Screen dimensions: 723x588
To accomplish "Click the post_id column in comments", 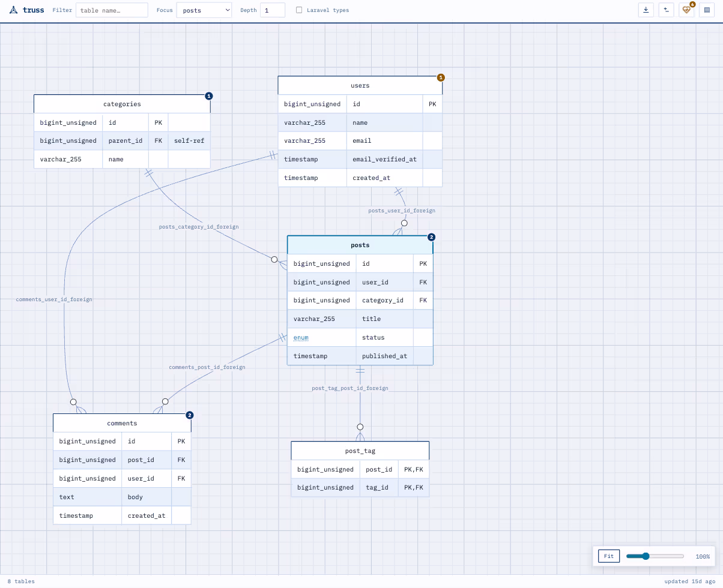I will 147,460.
